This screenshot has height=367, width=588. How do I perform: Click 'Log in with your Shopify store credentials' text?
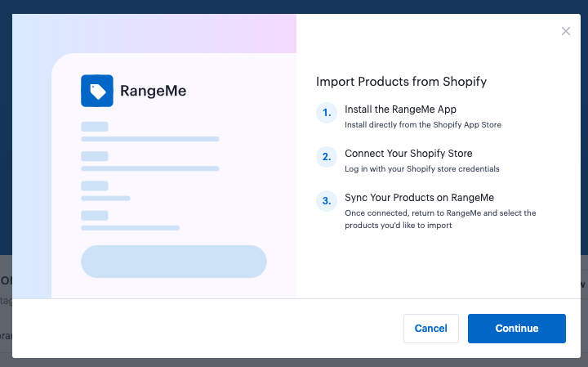(x=421, y=169)
